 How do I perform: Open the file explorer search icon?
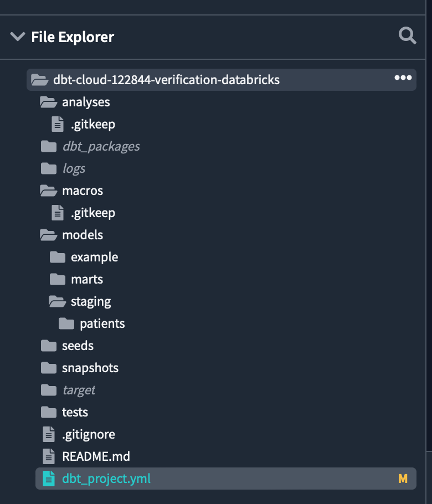(407, 35)
